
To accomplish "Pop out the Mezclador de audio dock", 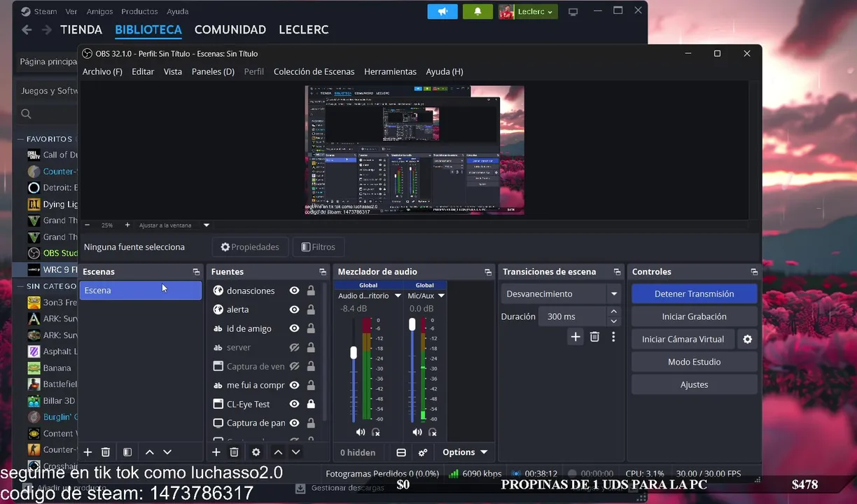I will coord(488,272).
